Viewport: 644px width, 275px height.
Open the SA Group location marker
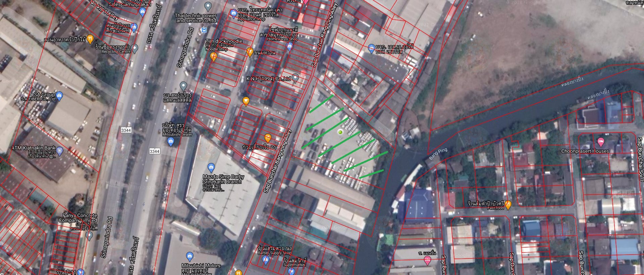tap(59, 96)
